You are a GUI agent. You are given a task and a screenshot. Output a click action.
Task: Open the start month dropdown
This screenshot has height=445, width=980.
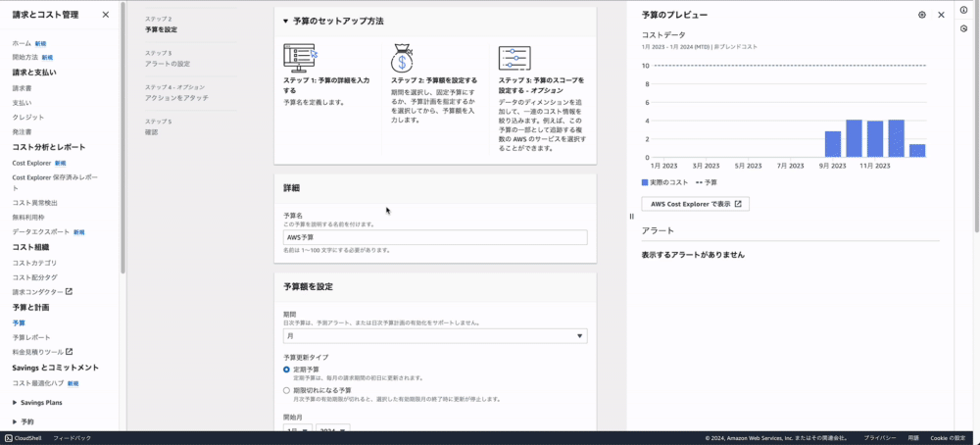298,428
